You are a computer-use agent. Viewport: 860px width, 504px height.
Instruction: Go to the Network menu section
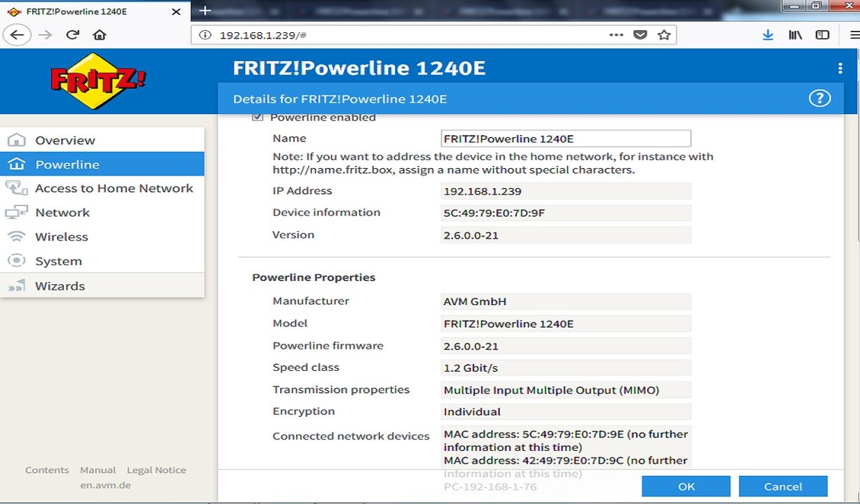pos(102,213)
